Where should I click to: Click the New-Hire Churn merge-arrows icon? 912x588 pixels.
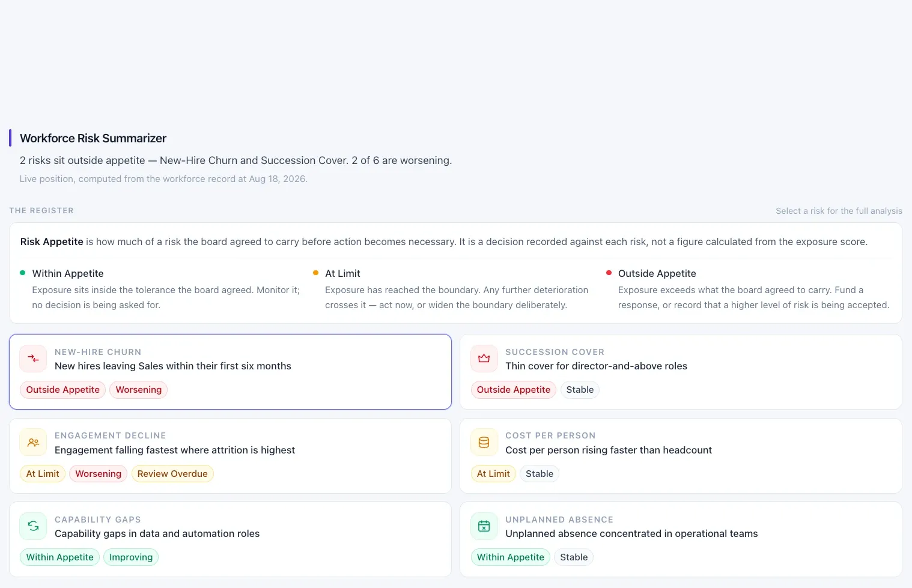tap(34, 359)
